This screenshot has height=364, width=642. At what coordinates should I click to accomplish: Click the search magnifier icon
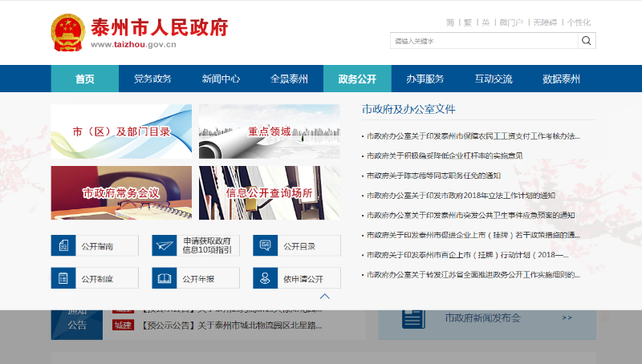pos(587,41)
